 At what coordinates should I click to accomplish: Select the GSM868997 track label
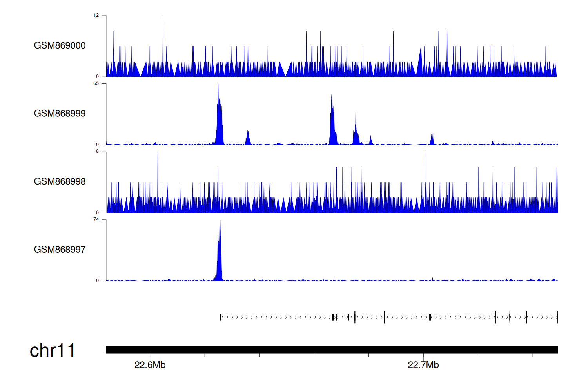pyautogui.click(x=60, y=250)
